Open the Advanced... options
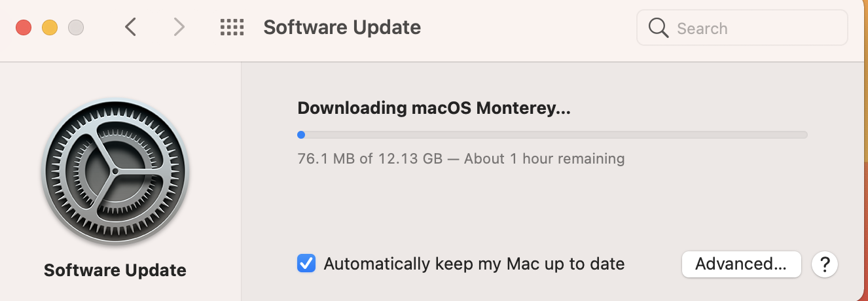 click(x=741, y=264)
